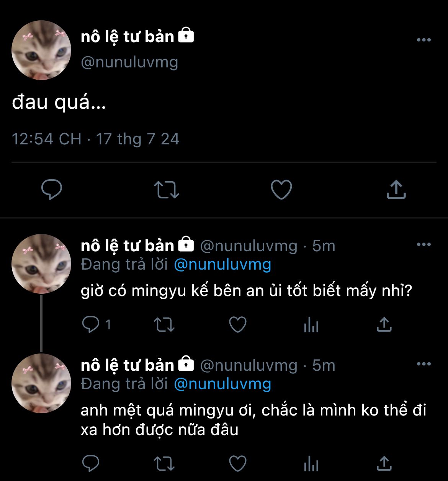Retweet the "anh mệt quá mingyu" tweet
Viewport: 448px width, 481px height.
164,463
